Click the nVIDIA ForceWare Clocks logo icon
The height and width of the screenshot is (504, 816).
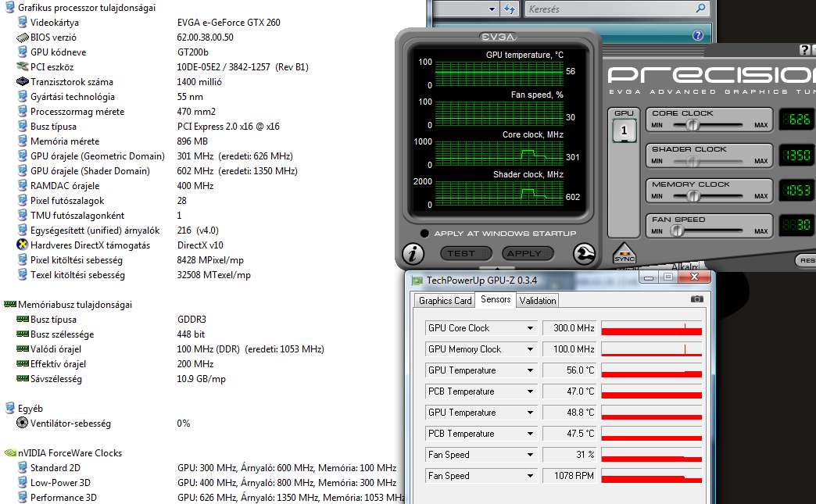pyautogui.click(x=10, y=453)
